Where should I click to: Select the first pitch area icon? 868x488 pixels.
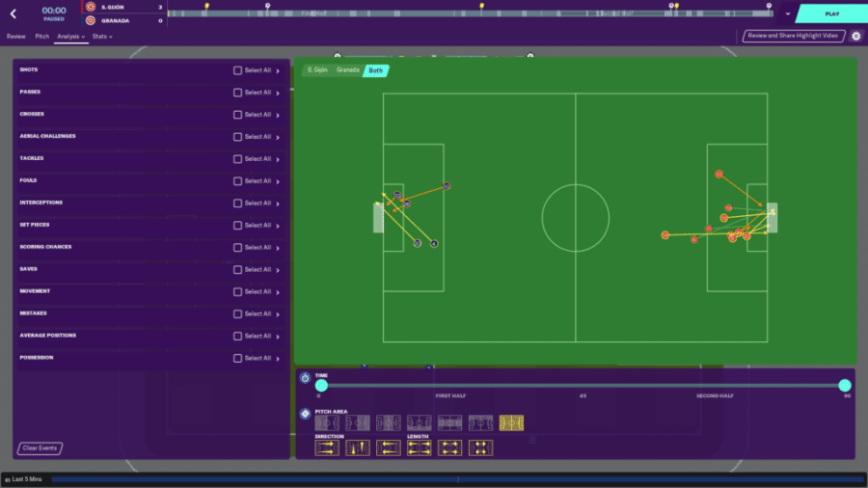click(327, 423)
